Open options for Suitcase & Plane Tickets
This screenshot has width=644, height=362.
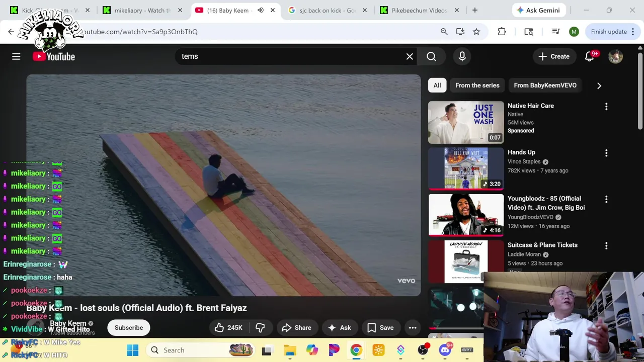606,245
